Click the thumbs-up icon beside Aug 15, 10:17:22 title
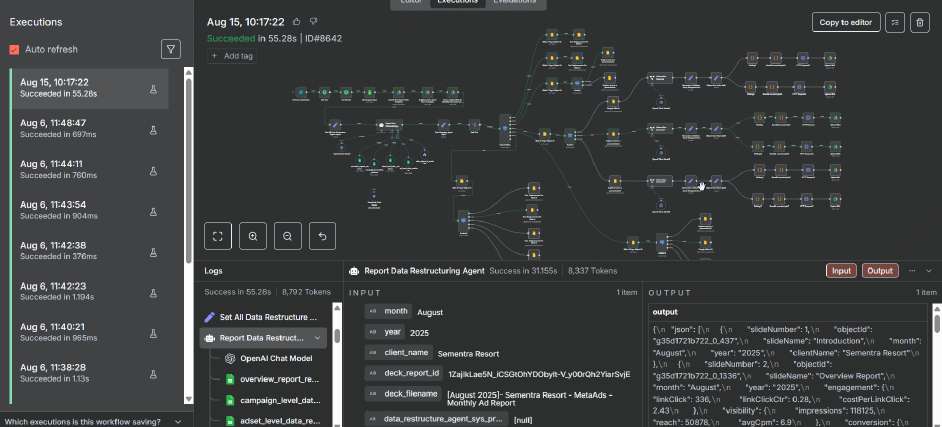 297,22
